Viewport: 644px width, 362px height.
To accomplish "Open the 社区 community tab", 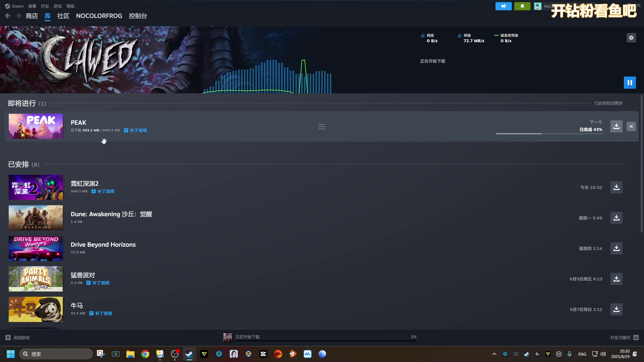I will coord(63,16).
